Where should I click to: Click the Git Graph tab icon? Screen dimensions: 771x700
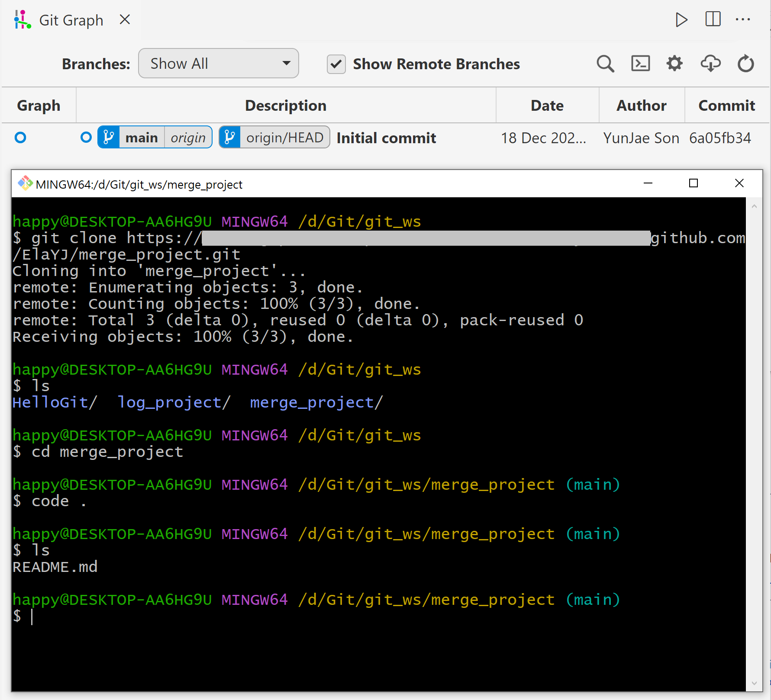pos(23,20)
